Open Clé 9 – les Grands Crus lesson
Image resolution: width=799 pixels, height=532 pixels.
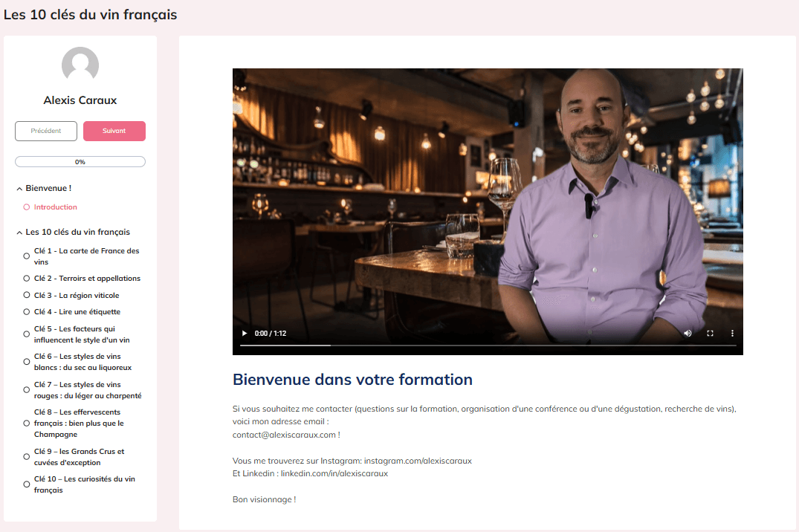coord(79,456)
